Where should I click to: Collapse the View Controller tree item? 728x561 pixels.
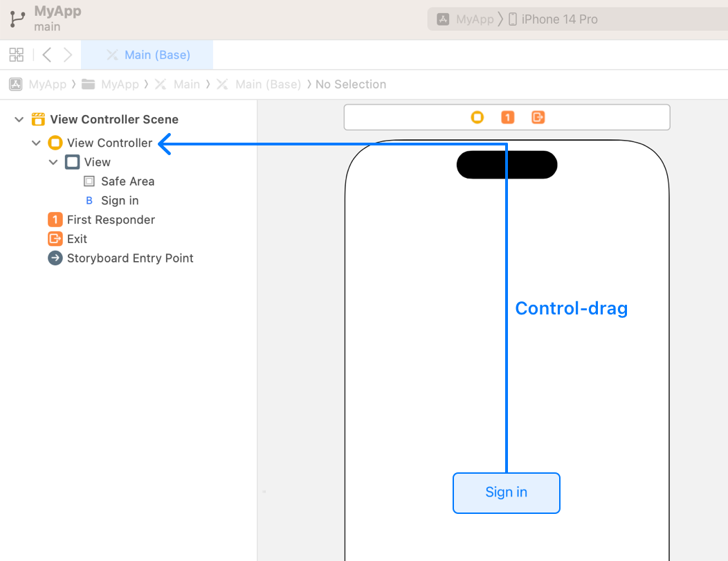click(x=36, y=143)
